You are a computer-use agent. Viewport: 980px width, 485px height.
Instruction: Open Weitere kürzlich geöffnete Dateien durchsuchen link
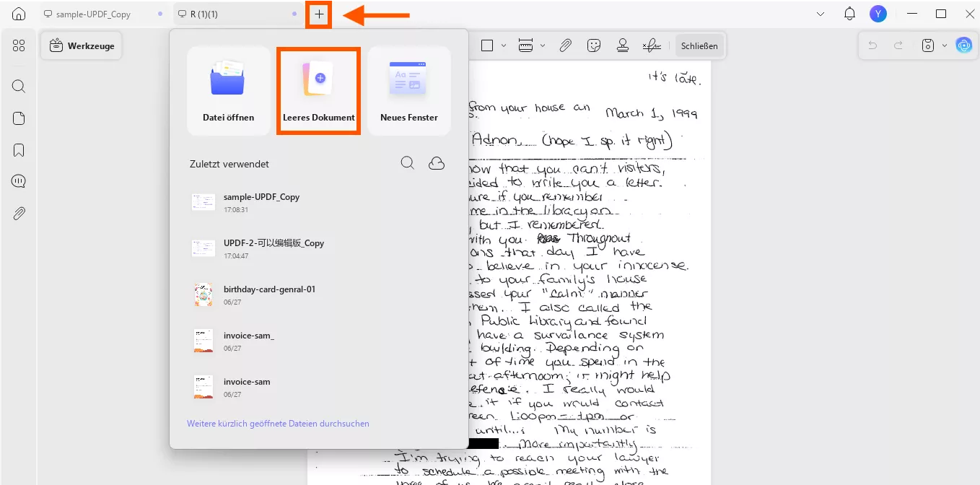pyautogui.click(x=278, y=424)
